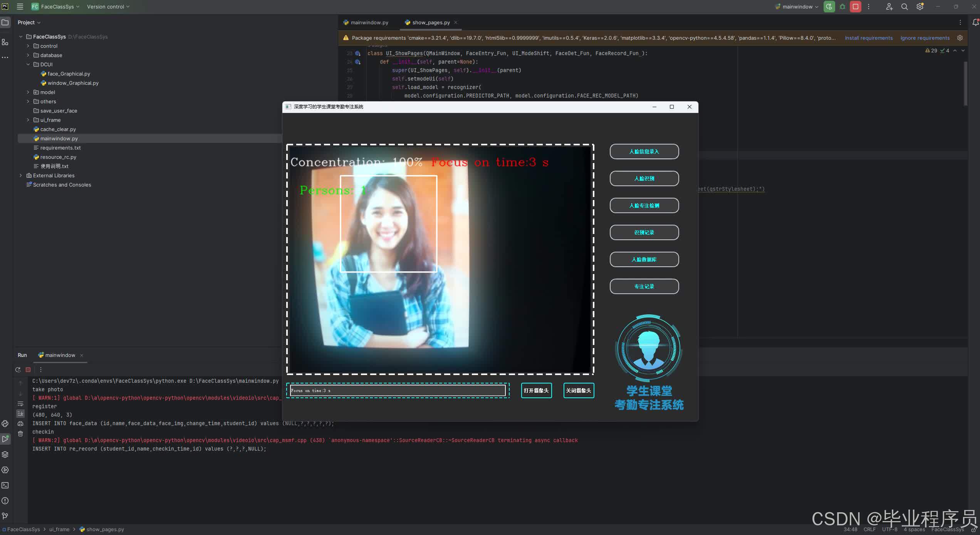Viewport: 980px width, 535px height.
Task: Open IDE settings gear icon
Action: pyautogui.click(x=920, y=7)
